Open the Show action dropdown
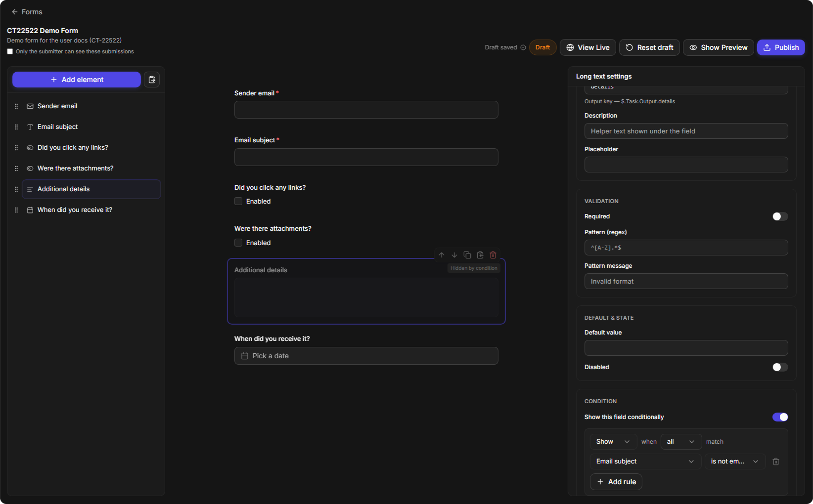813x504 pixels. click(613, 442)
